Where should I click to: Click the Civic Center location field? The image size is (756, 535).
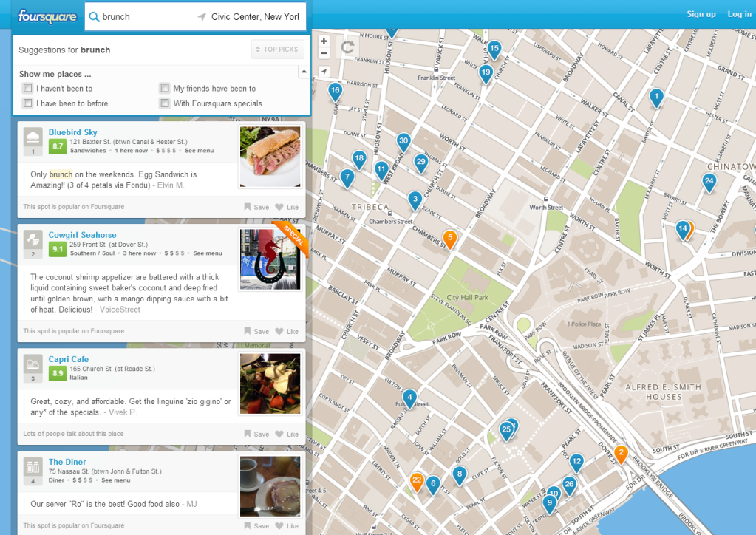coord(254,17)
